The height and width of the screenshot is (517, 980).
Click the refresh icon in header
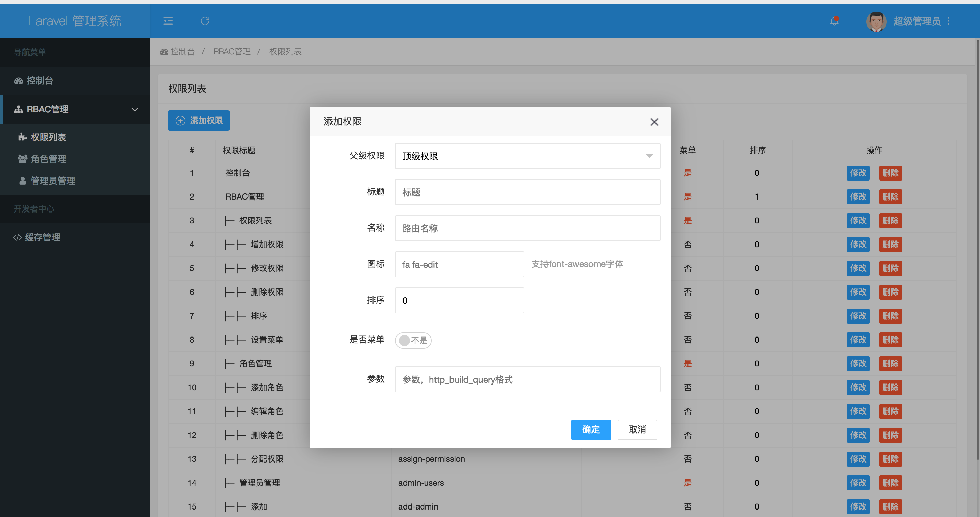(x=205, y=21)
